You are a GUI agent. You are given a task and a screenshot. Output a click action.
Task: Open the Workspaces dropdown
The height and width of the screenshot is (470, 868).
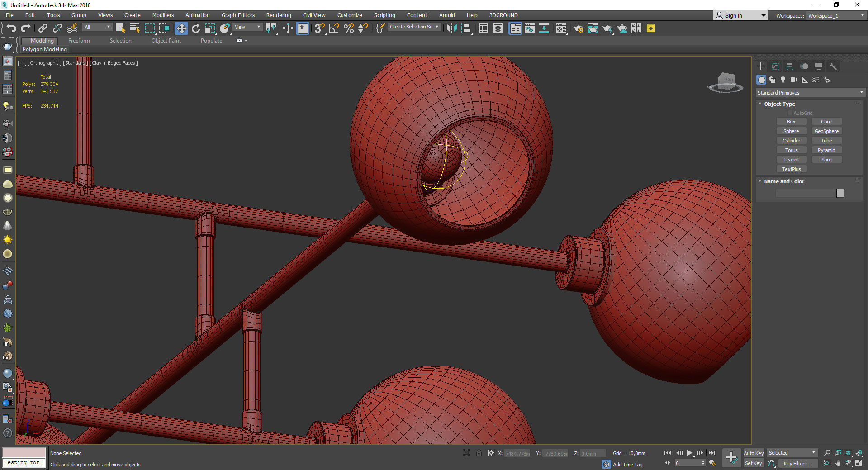coord(836,16)
